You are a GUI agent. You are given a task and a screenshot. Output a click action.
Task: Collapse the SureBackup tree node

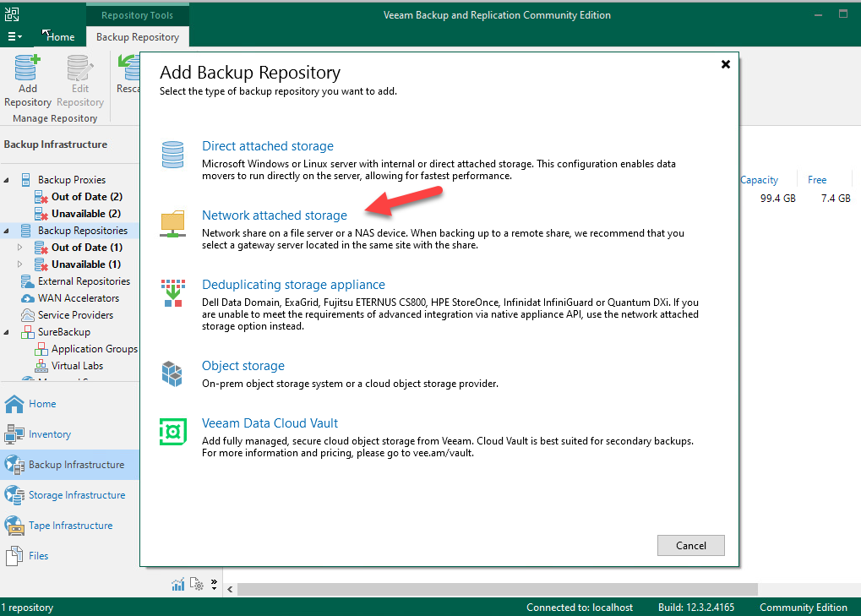(x=8, y=332)
